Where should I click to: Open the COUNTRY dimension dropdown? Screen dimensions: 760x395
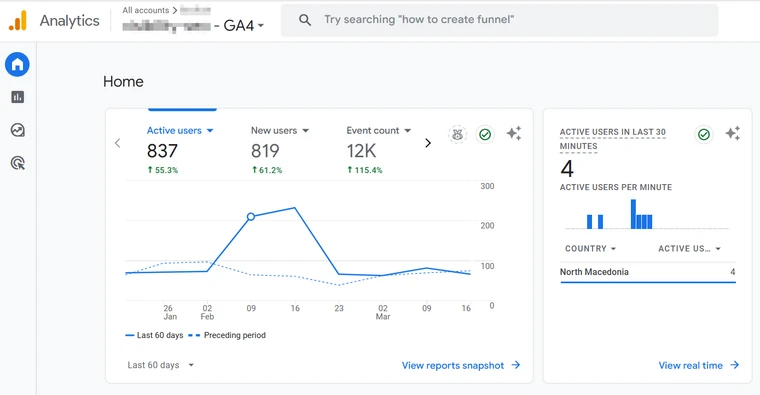pos(590,249)
